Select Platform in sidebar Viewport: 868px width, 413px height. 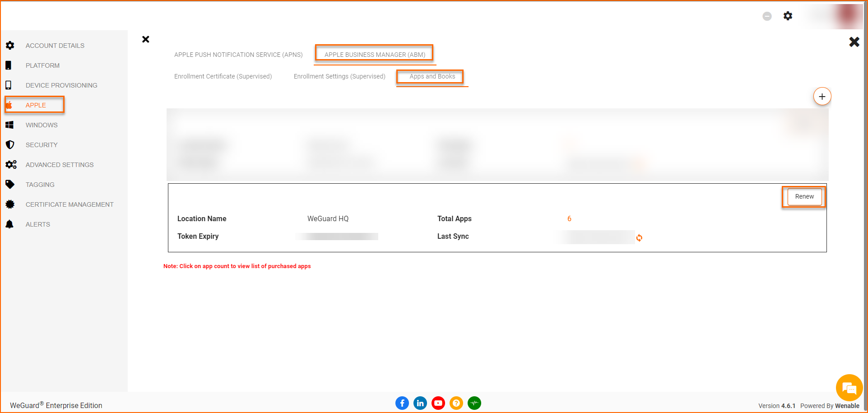pyautogui.click(x=42, y=65)
